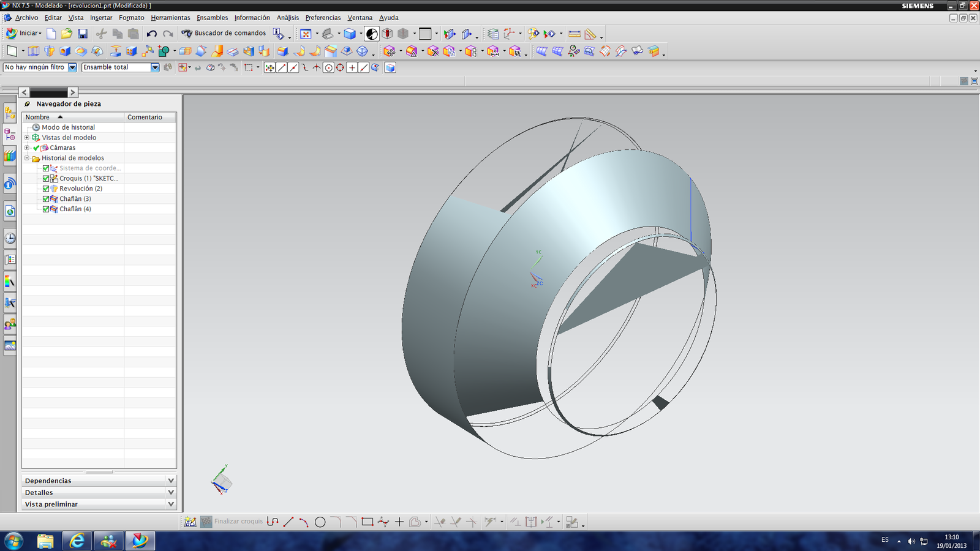This screenshot has width=980, height=551.
Task: Open the Roles tab in resource bar
Action: 10,324
